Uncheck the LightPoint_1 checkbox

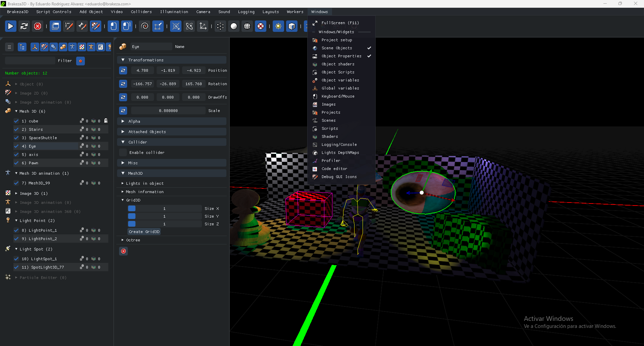pyautogui.click(x=16, y=230)
